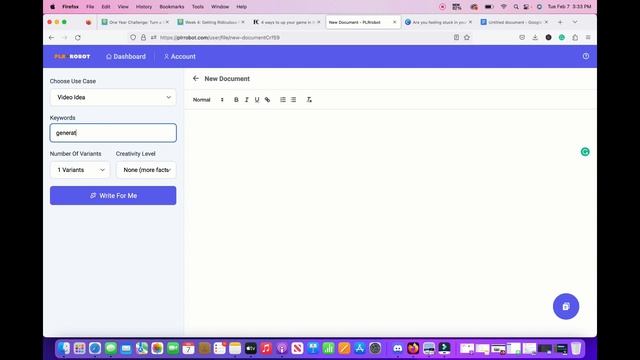
Task: Toggle reader view icon in address bar
Action: click(456, 38)
